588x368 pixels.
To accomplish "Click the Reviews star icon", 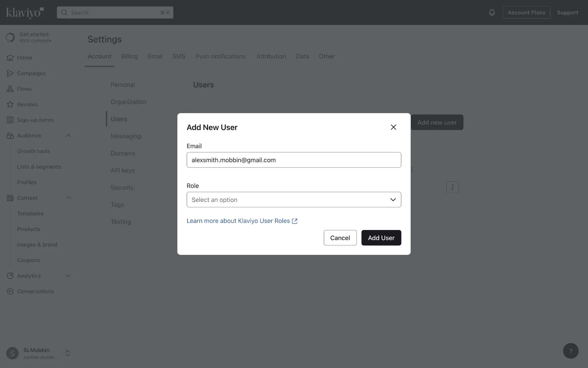I will click(x=10, y=105).
